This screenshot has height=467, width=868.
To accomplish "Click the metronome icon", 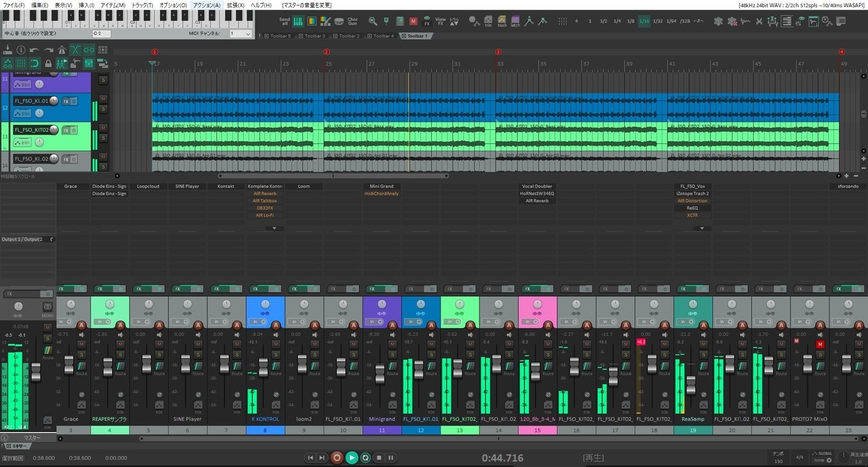I will tap(62, 50).
